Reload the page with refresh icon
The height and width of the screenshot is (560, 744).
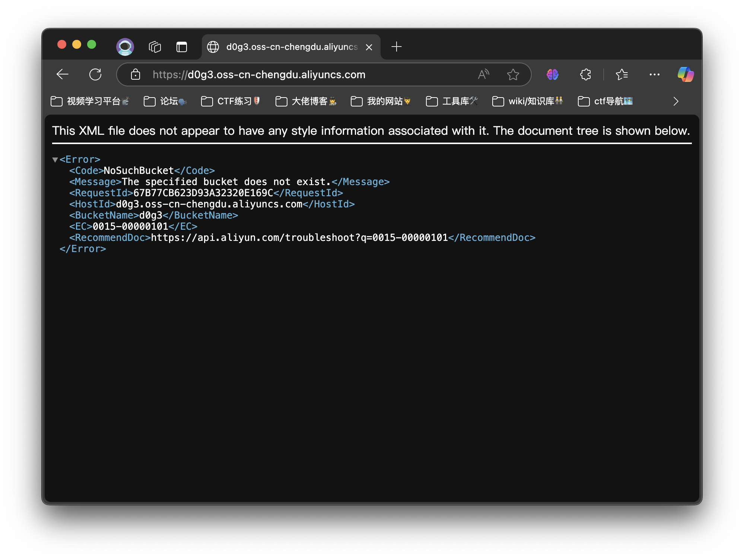click(95, 74)
